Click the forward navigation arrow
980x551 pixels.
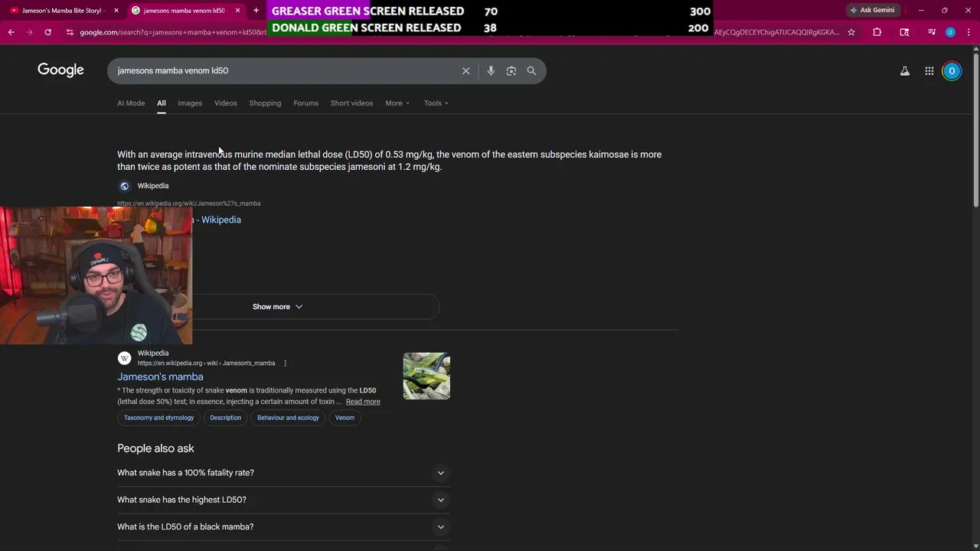pos(29,32)
